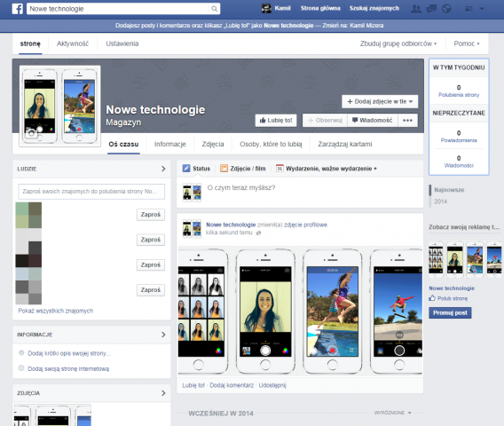Screen dimensions: 504x426
Task: Click the calendar icon for Wydarzenie
Action: 280,168
